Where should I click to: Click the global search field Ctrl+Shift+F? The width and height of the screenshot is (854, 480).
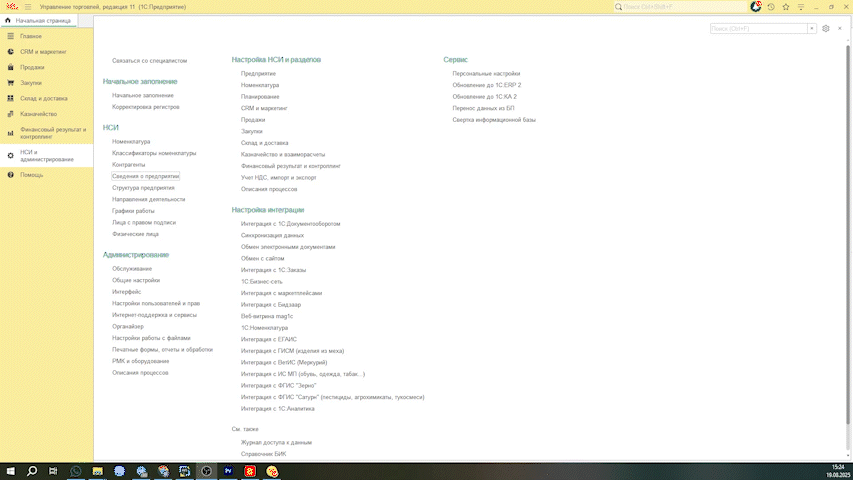coord(681,7)
